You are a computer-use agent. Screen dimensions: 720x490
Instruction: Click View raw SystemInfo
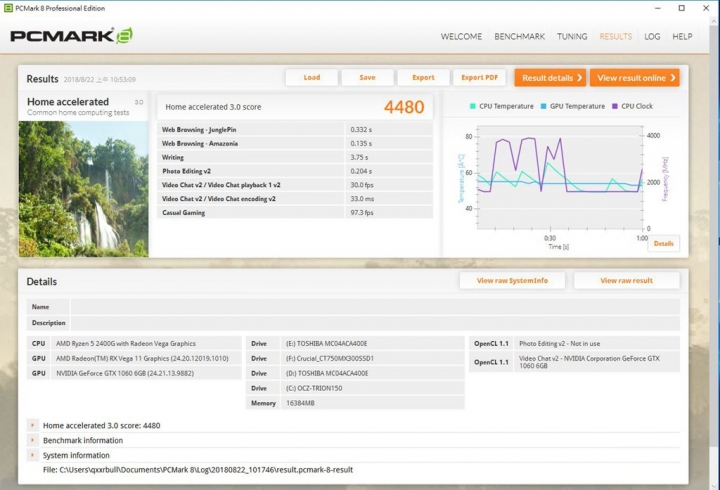512,281
